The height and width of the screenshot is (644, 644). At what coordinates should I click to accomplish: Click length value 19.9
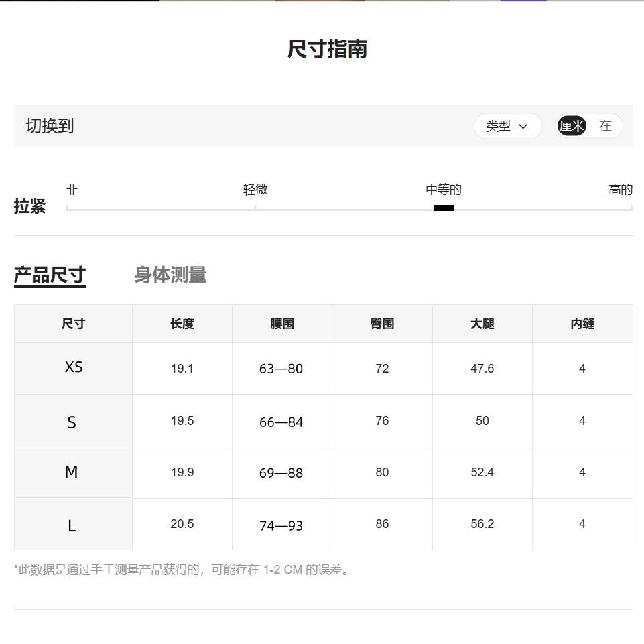tap(182, 472)
